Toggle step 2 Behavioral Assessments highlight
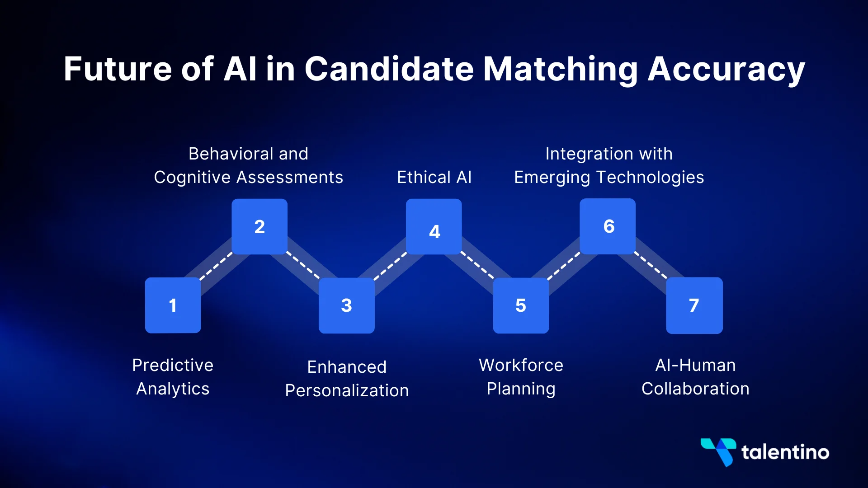 [260, 227]
